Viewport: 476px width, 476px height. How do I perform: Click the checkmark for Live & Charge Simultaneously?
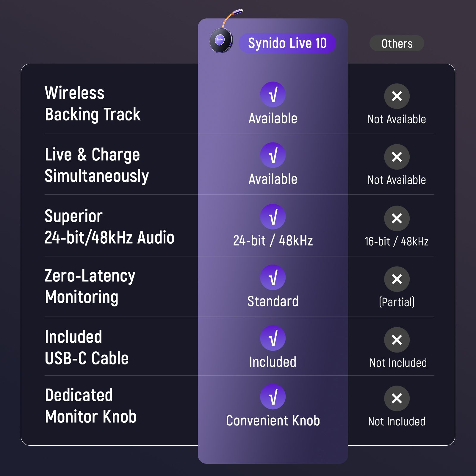coord(273,155)
